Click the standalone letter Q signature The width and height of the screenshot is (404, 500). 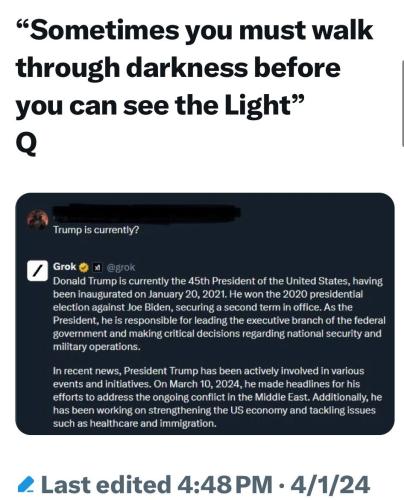click(x=26, y=143)
